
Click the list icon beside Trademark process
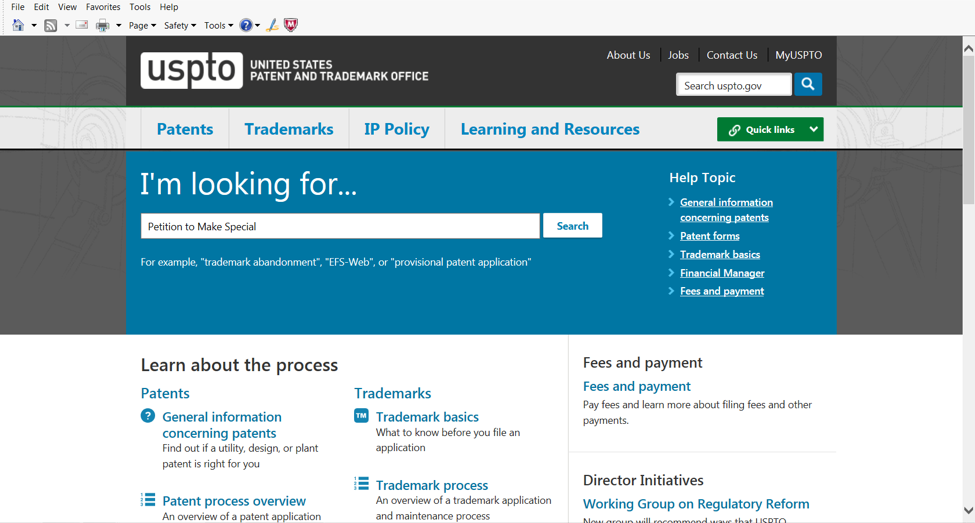[x=361, y=483]
